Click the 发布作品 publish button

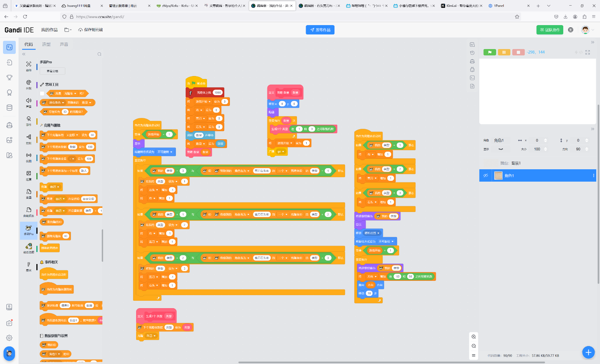pyautogui.click(x=320, y=30)
